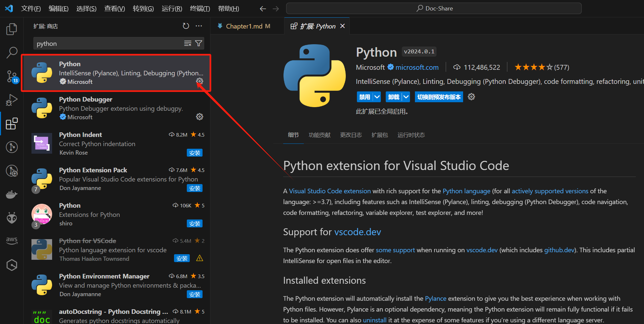644x324 pixels.
Task: Open Source Control with 13 badge
Action: [12, 76]
